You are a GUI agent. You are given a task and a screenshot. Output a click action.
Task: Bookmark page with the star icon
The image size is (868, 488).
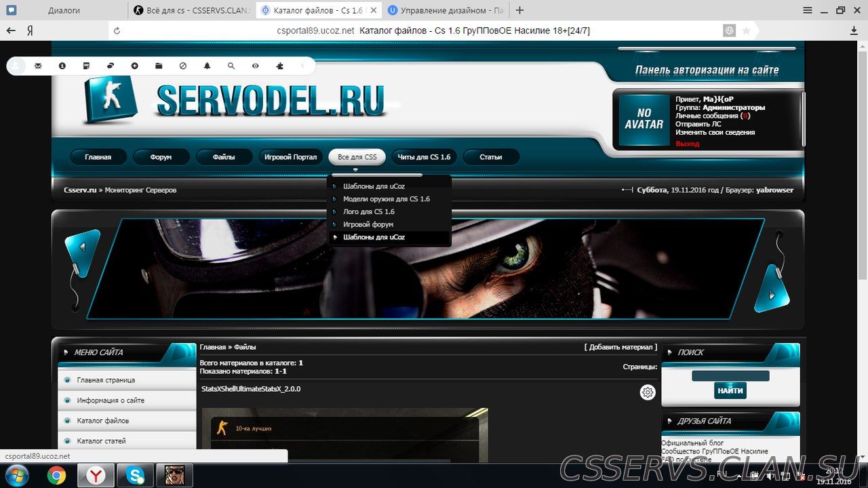click(x=747, y=30)
